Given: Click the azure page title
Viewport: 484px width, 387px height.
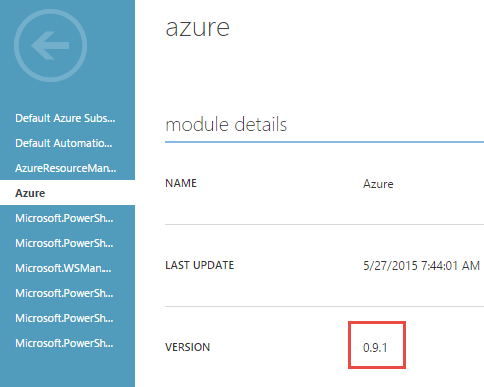Looking at the screenshot, I should click(x=198, y=28).
